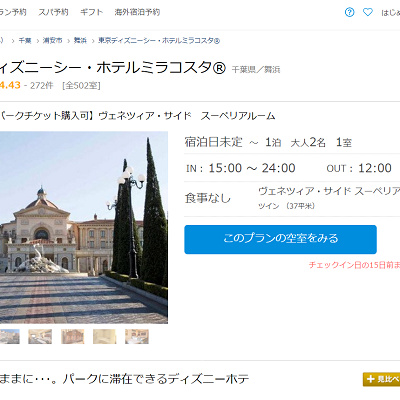Image resolution: width=400 pixels, height=400 pixels.
Task: Click the パークに滞在できるディズニーホテ heading
Action: [156, 379]
